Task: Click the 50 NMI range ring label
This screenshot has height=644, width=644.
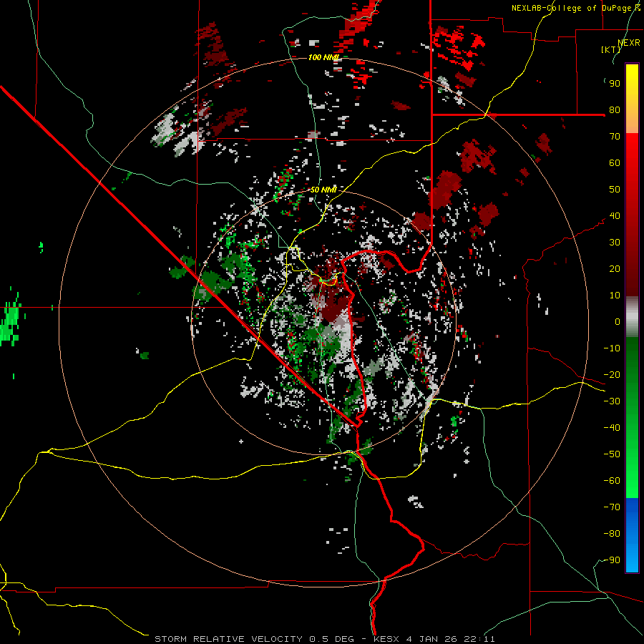Action: pos(323,190)
